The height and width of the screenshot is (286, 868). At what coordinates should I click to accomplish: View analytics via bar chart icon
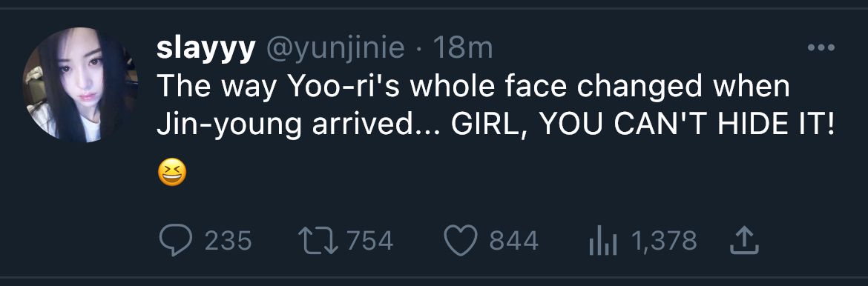(x=602, y=242)
